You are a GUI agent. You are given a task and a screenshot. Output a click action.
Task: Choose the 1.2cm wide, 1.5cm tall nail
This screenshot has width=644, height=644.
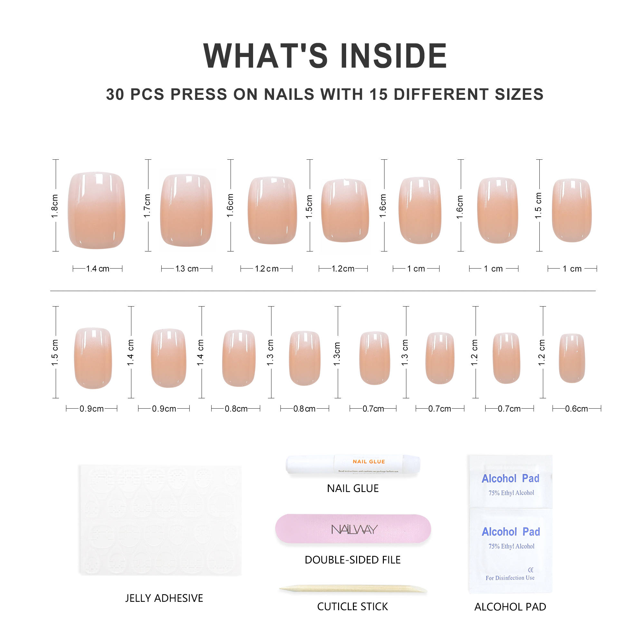[x=345, y=210]
